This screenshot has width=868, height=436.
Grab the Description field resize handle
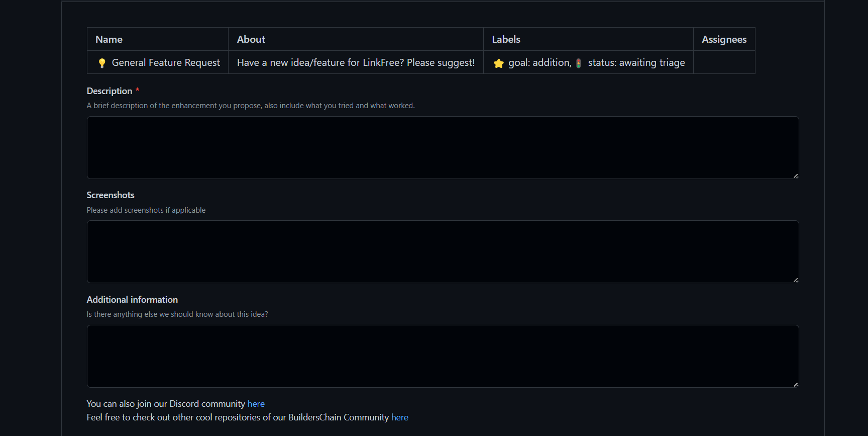coord(796,176)
